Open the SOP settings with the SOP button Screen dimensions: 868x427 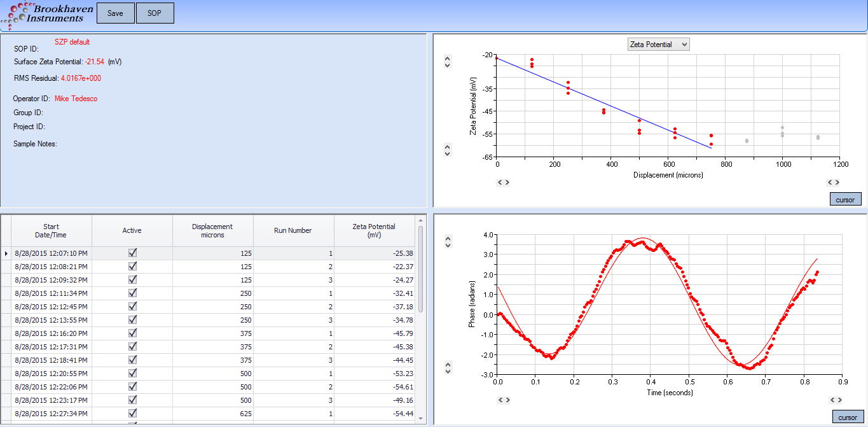(155, 13)
